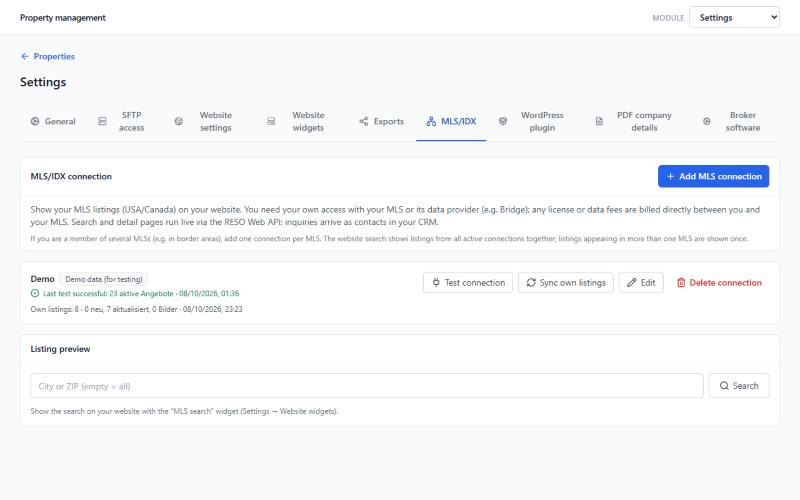800x500 pixels.
Task: Click the MLS/IDX connection heading
Action: tap(71, 176)
